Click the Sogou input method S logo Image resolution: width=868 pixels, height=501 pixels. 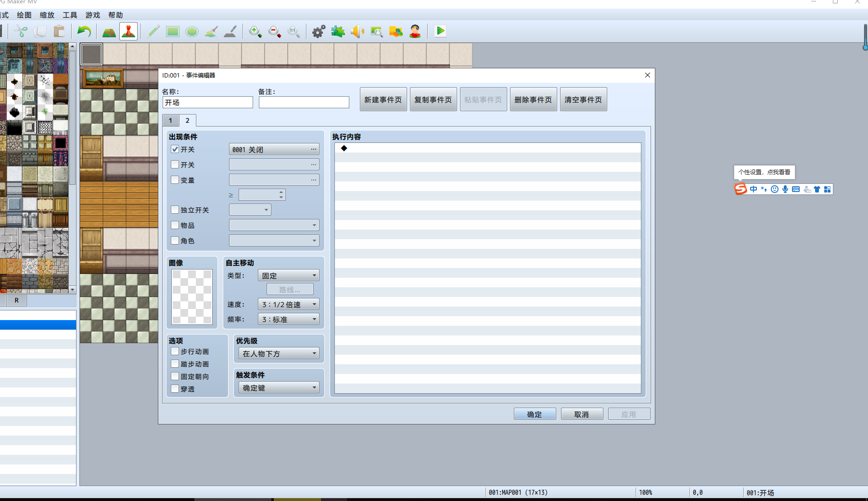[740, 189]
